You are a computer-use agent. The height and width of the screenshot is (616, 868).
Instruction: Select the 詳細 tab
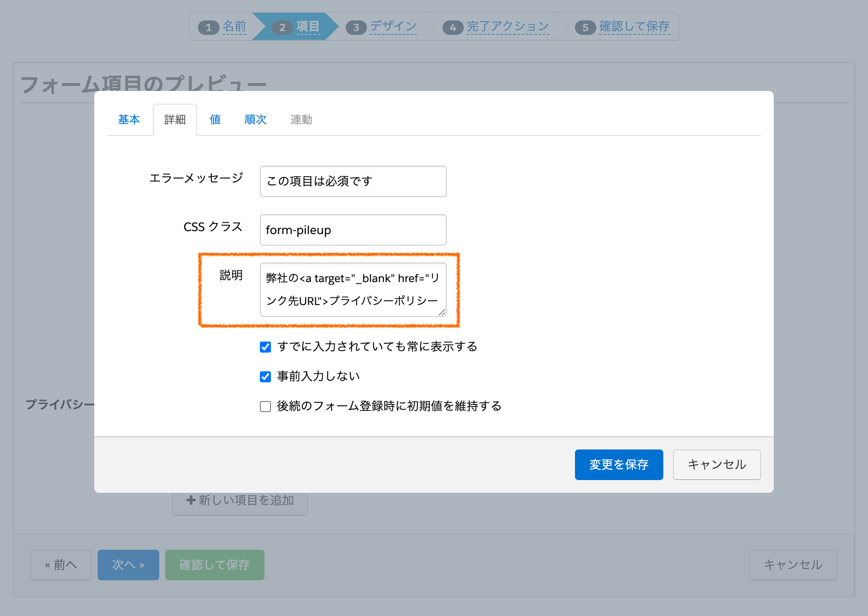(175, 120)
